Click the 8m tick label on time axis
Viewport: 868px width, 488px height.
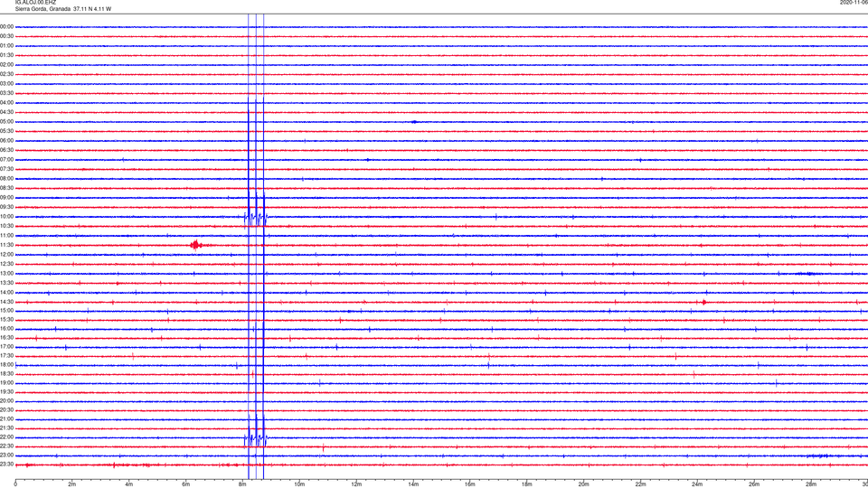[x=242, y=484]
